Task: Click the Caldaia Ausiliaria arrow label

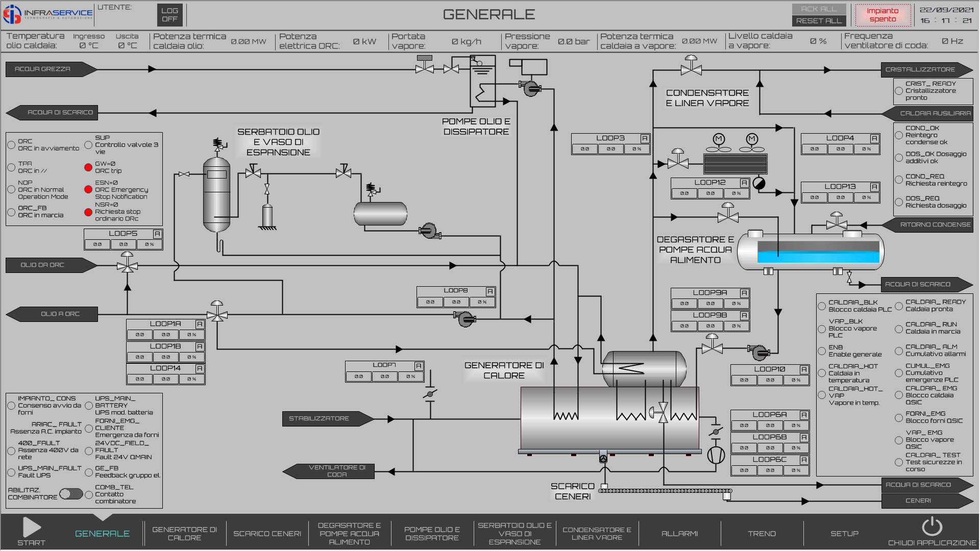Action: [927, 113]
